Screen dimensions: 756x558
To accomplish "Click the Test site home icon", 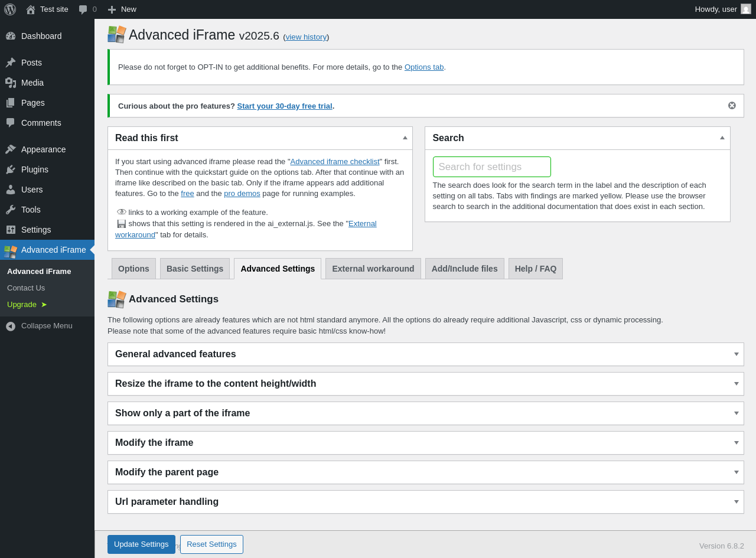I will (31, 9).
